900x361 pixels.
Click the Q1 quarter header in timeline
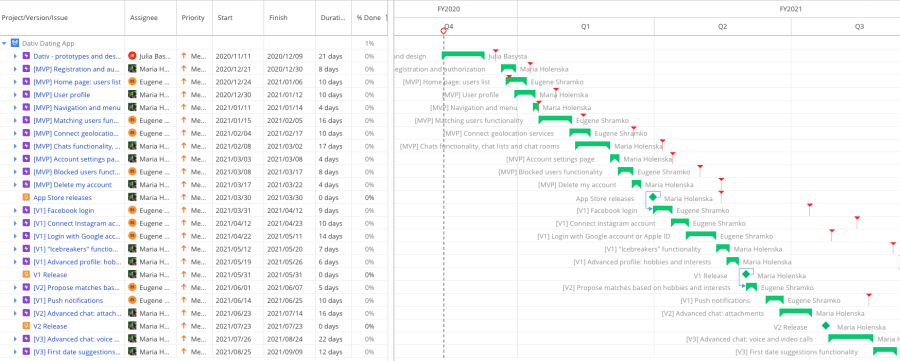584,26
